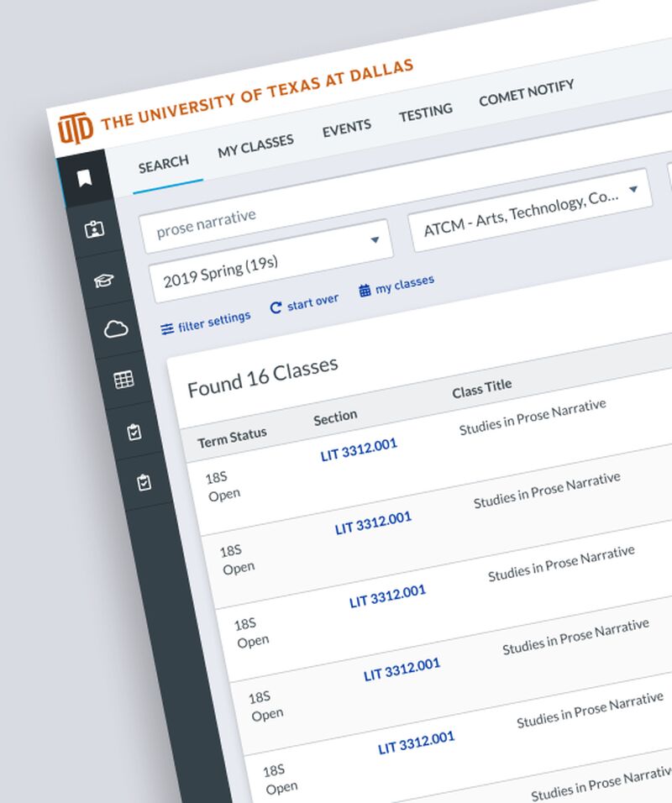The height and width of the screenshot is (803, 672).
Task: Select the graduation cap sidebar icon
Action: pos(104,281)
